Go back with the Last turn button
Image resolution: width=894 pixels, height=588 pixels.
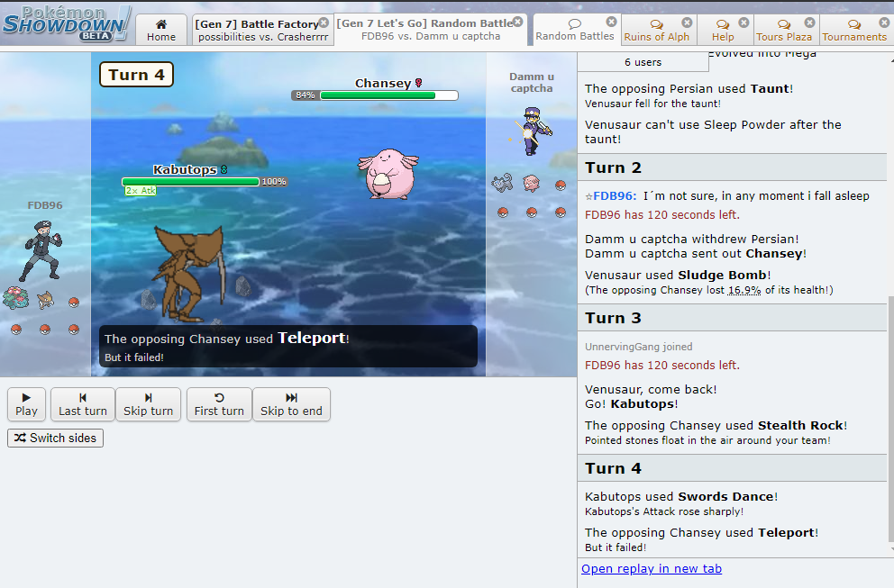pyautogui.click(x=83, y=404)
